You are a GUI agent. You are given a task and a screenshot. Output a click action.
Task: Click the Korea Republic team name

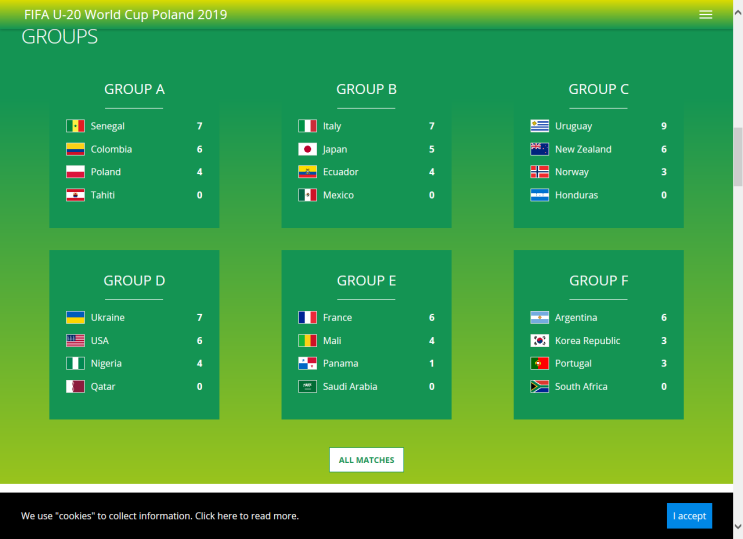[588, 341]
